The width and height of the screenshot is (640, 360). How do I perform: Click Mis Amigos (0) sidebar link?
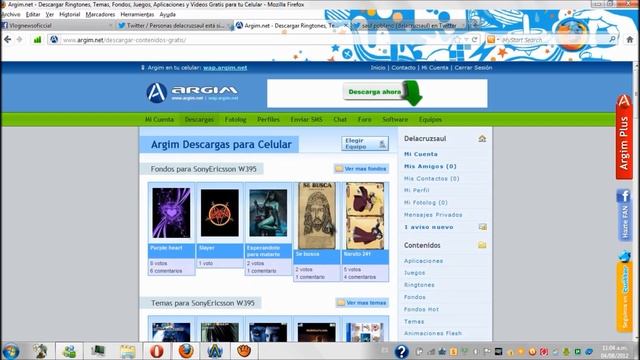click(430, 166)
